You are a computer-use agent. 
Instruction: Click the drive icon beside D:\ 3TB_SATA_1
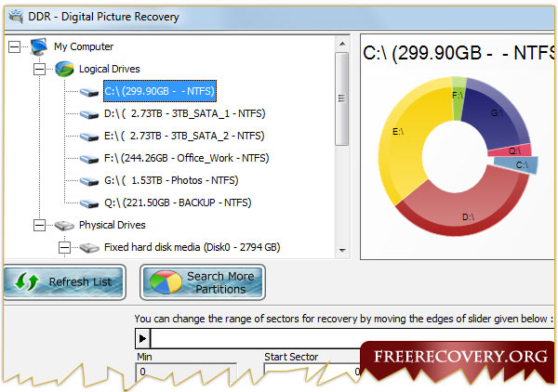[x=89, y=114]
